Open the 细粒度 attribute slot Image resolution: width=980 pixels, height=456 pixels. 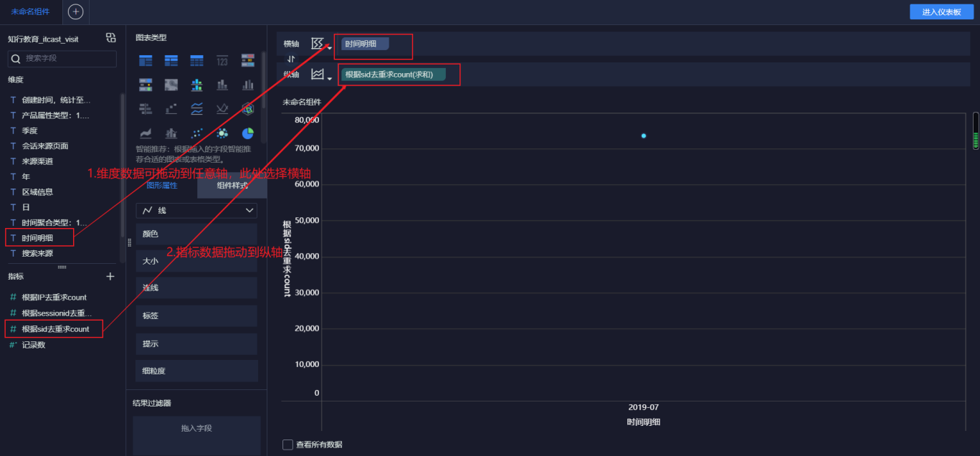click(196, 371)
